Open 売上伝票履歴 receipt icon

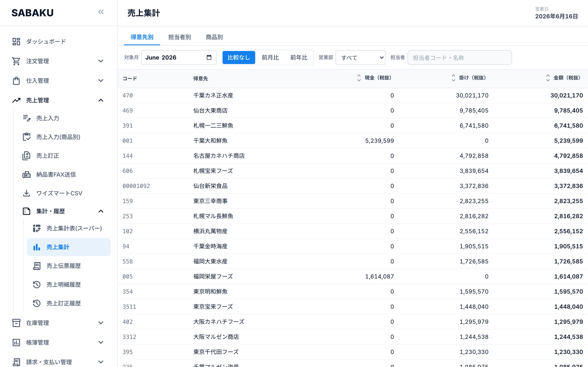click(x=37, y=266)
